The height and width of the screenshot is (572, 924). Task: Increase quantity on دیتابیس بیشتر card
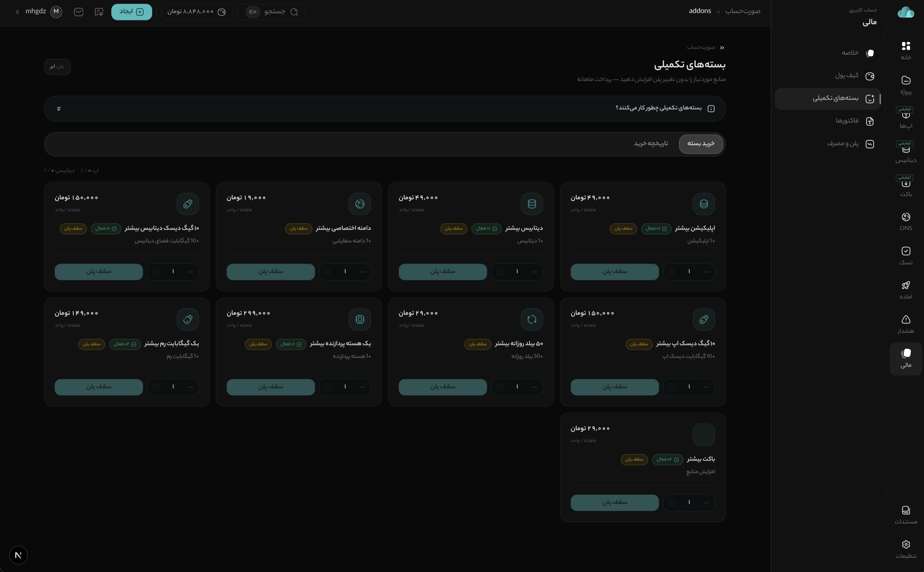[499, 272]
